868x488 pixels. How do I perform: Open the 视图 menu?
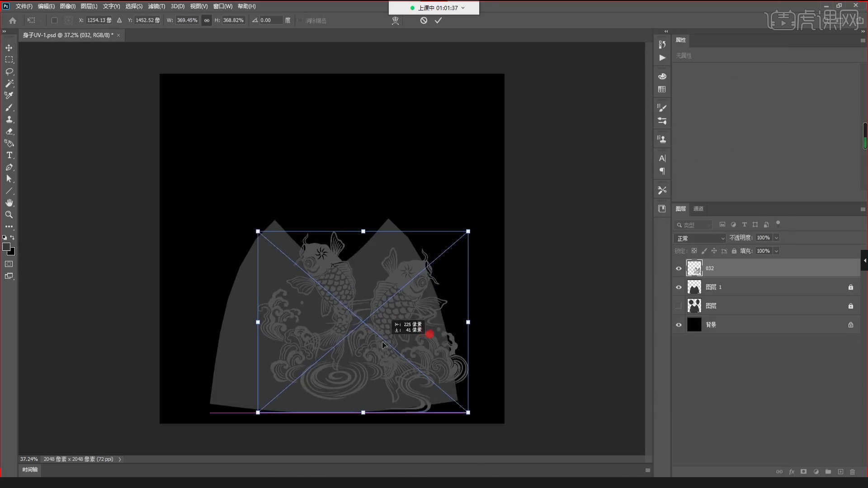point(199,6)
